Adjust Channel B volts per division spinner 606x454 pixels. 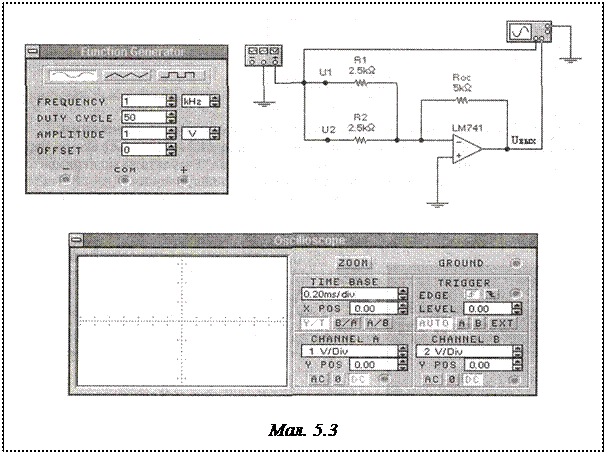click(517, 351)
